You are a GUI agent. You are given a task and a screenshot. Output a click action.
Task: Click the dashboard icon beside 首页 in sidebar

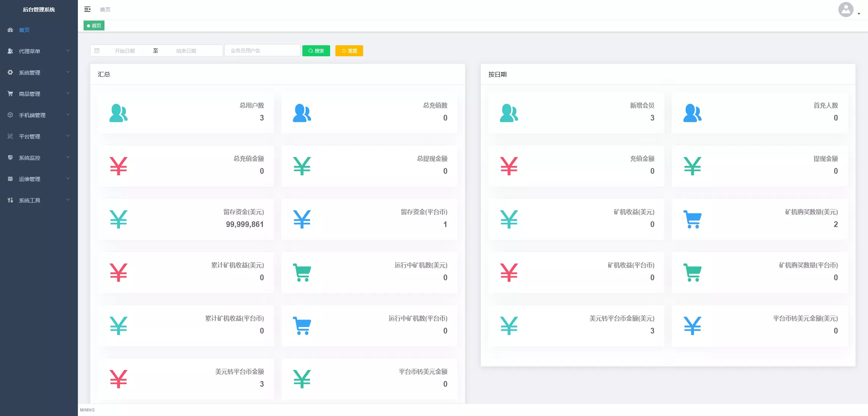[x=10, y=30]
